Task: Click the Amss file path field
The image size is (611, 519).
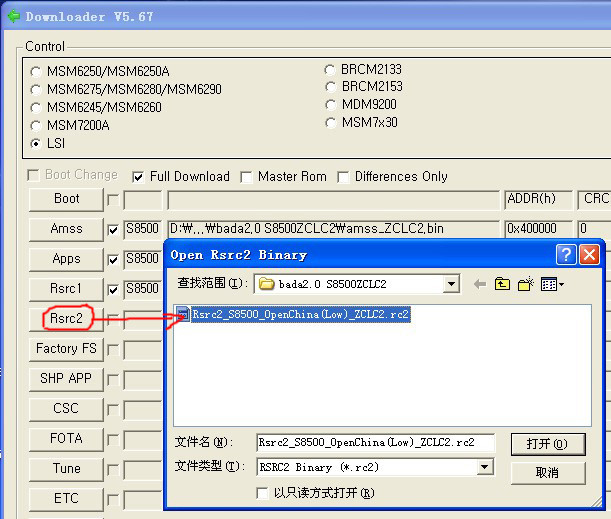Action: pos(334,229)
